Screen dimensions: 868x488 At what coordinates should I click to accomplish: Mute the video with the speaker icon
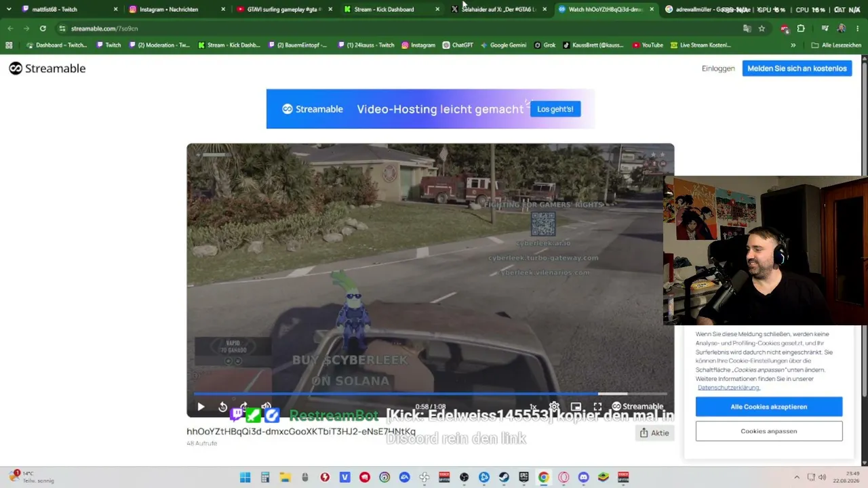[x=267, y=407]
